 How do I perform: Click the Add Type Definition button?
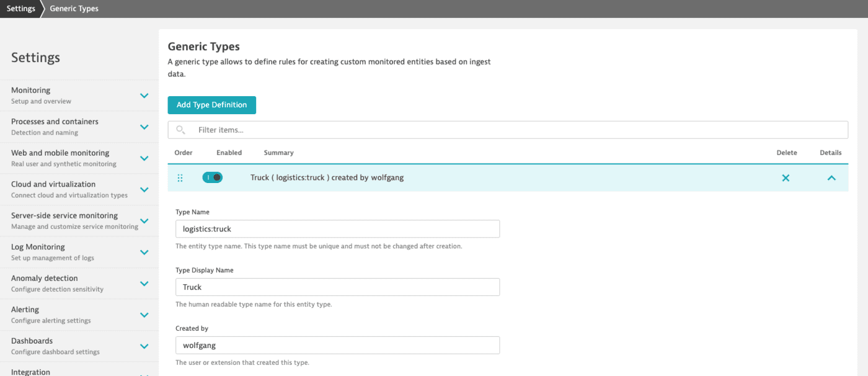click(211, 105)
